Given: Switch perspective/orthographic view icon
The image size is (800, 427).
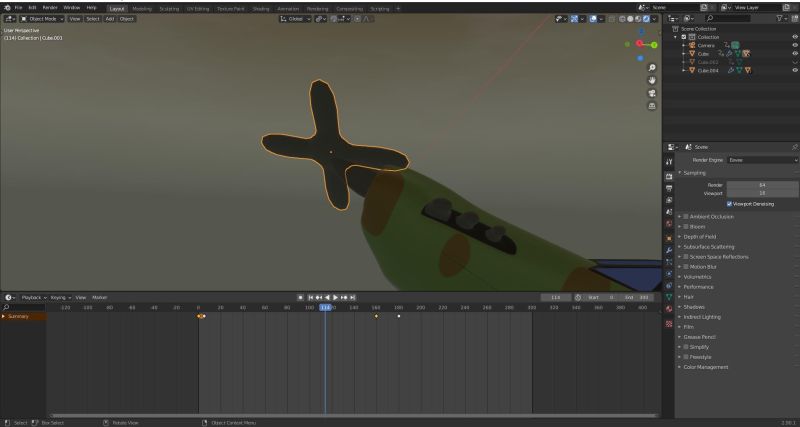Looking at the screenshot, I should [x=652, y=106].
